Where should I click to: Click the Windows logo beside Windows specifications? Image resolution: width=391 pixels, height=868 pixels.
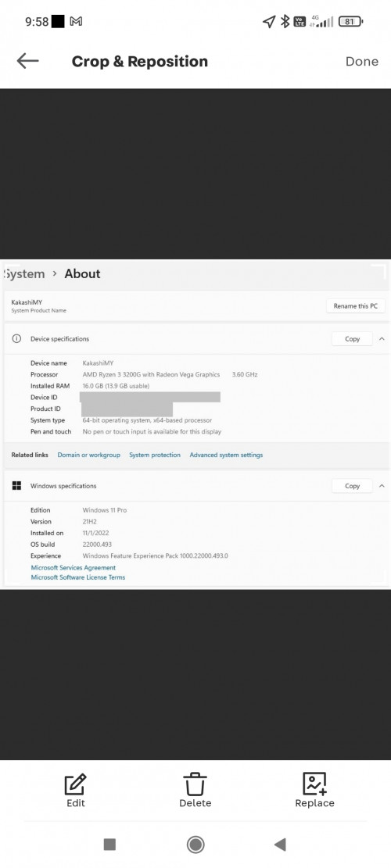[x=16, y=486]
